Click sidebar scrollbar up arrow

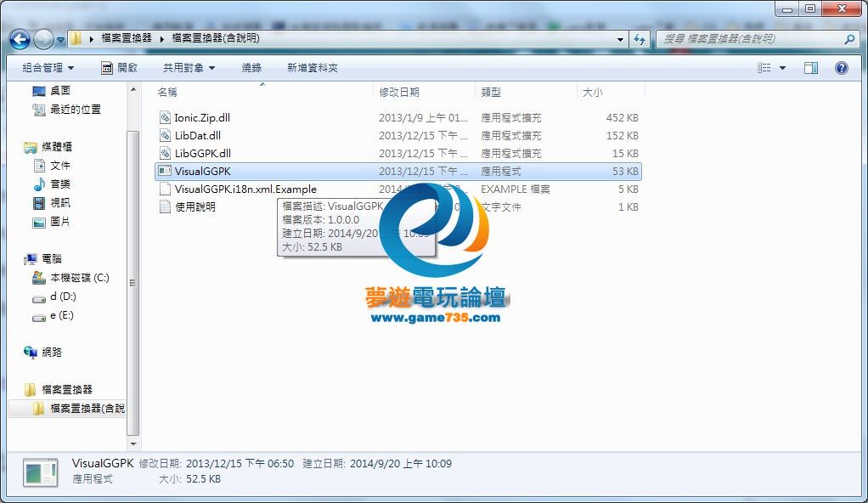tap(132, 89)
